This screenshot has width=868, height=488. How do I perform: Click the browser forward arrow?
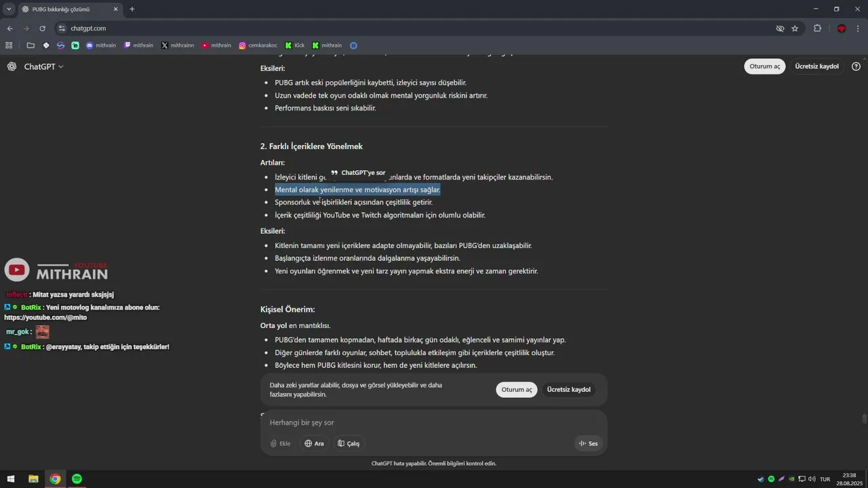point(26,28)
